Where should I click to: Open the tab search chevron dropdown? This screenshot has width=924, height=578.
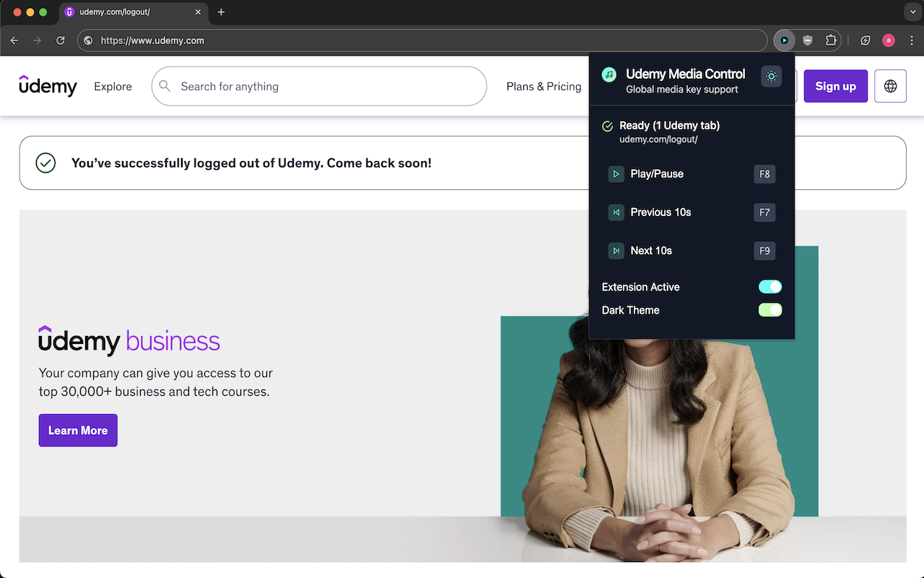913,12
